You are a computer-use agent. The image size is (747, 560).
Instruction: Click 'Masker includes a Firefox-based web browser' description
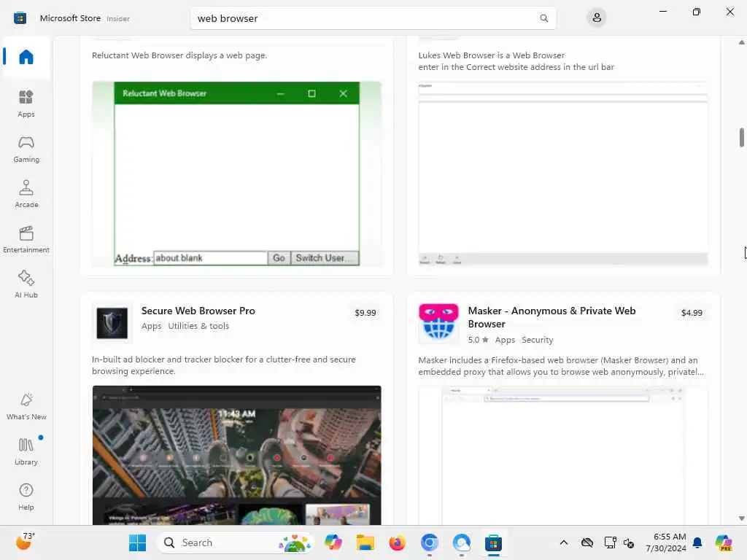561,366
